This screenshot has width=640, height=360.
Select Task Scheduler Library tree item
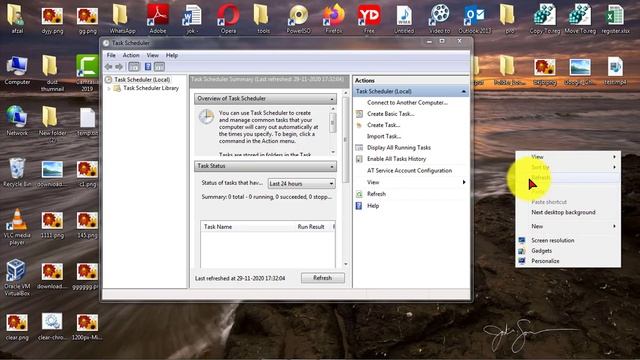(151, 88)
